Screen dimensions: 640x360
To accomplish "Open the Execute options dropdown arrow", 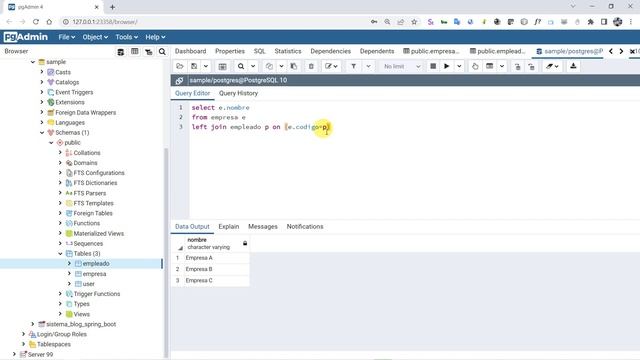I will [459, 66].
